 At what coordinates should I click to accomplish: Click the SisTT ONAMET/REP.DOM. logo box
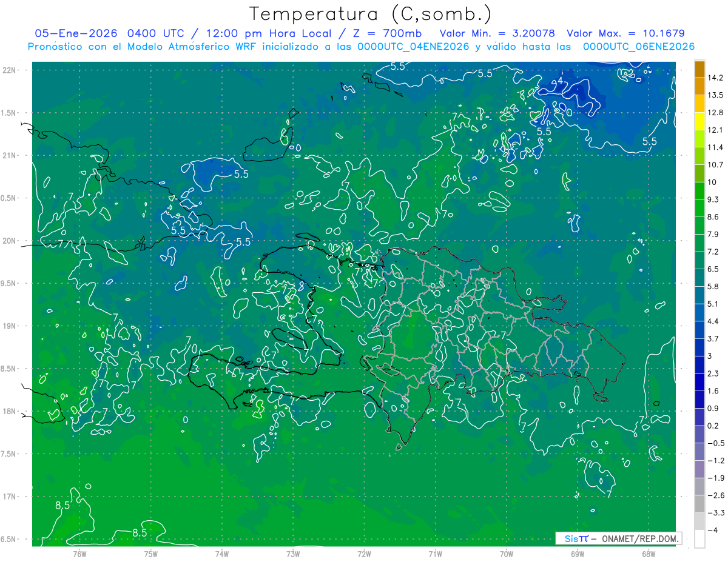click(x=618, y=538)
